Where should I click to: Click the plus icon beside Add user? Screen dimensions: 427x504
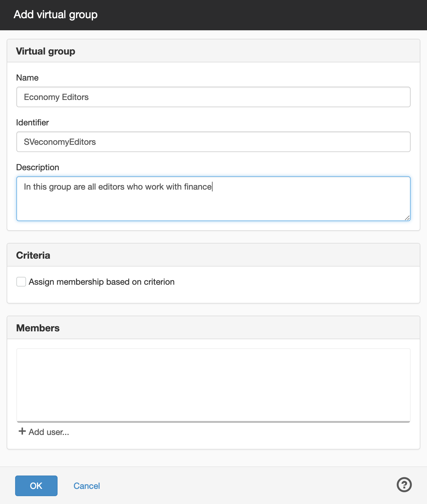tap(22, 431)
